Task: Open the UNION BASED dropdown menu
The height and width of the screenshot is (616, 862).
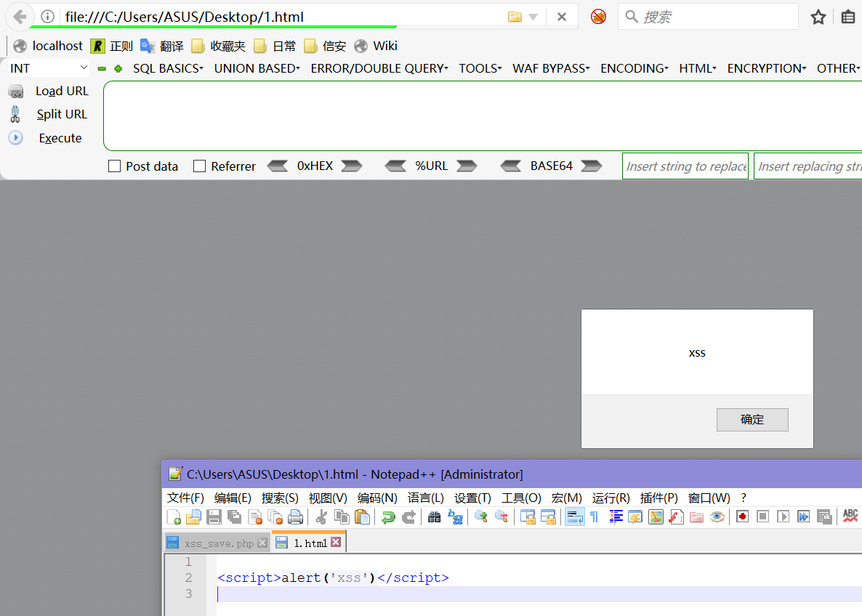Action: 257,68
